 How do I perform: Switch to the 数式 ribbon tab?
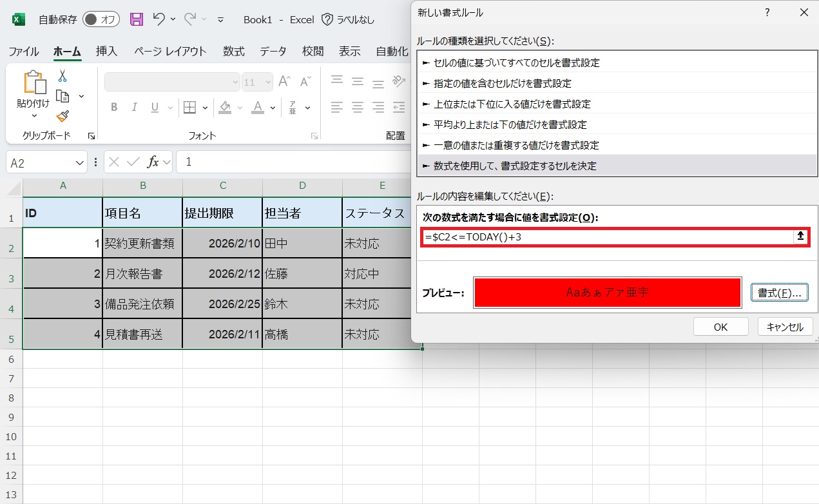click(x=233, y=52)
